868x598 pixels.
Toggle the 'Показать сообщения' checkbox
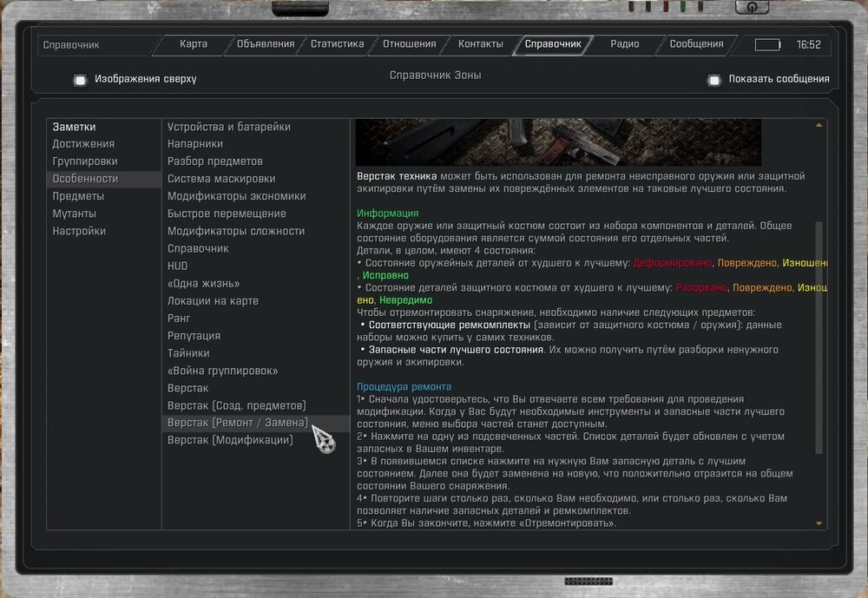714,80
